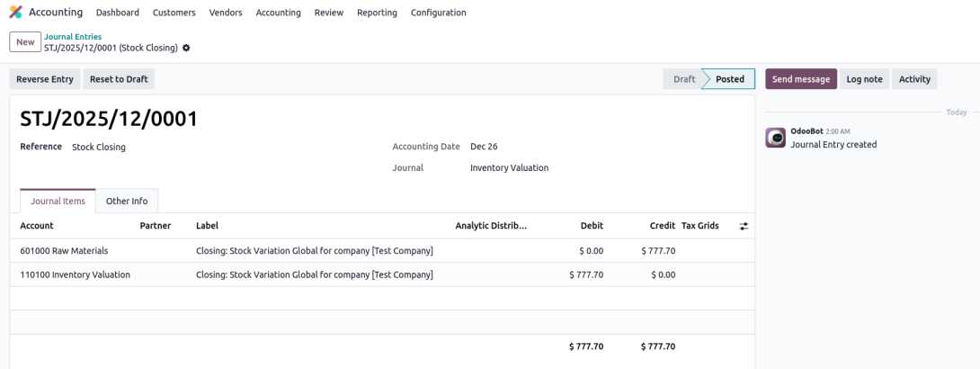
Task: Expand the Vendors menu
Action: click(x=225, y=13)
